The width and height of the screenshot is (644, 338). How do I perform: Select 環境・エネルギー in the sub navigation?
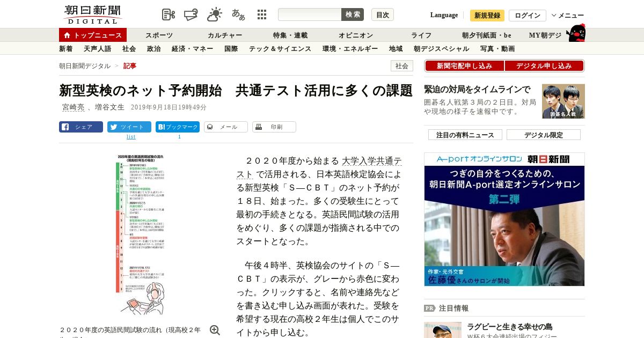350,49
